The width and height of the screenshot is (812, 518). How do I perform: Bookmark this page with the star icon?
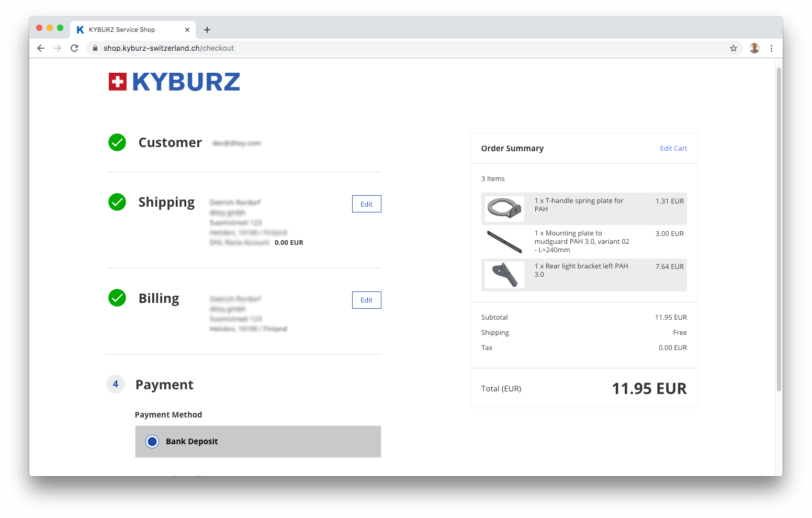[x=734, y=48]
